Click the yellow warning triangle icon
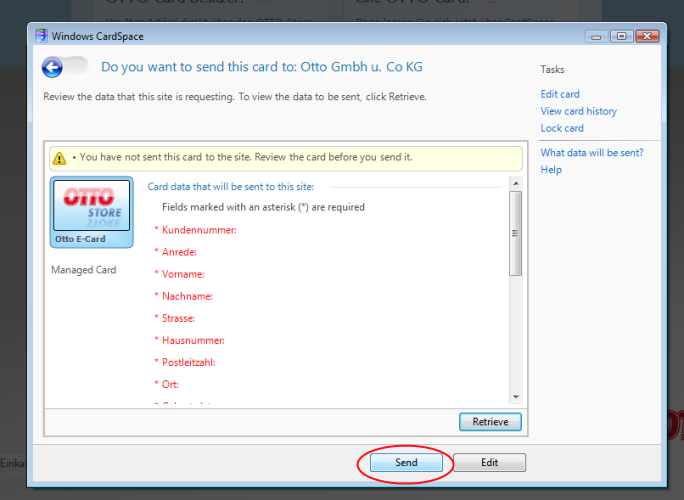 59,158
